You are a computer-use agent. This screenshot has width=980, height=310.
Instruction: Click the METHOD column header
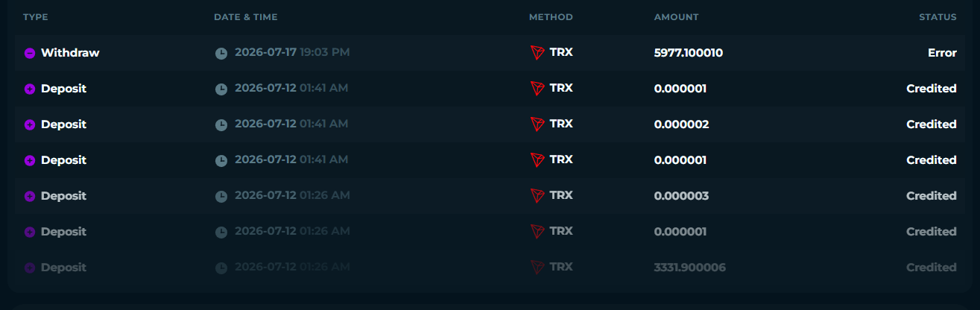tap(551, 17)
